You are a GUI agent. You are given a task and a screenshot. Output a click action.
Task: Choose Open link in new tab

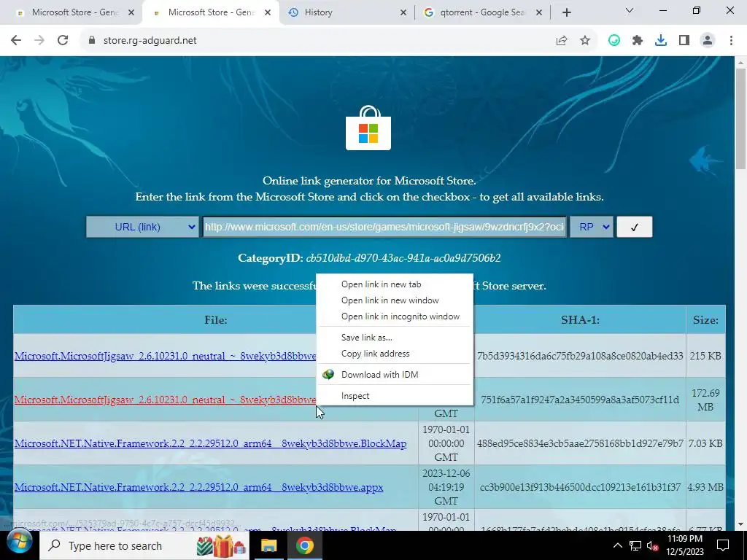(x=395, y=284)
